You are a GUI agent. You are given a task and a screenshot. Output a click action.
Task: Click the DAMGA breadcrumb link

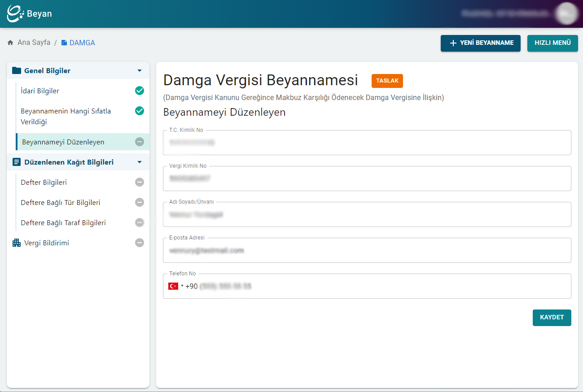[x=82, y=43]
